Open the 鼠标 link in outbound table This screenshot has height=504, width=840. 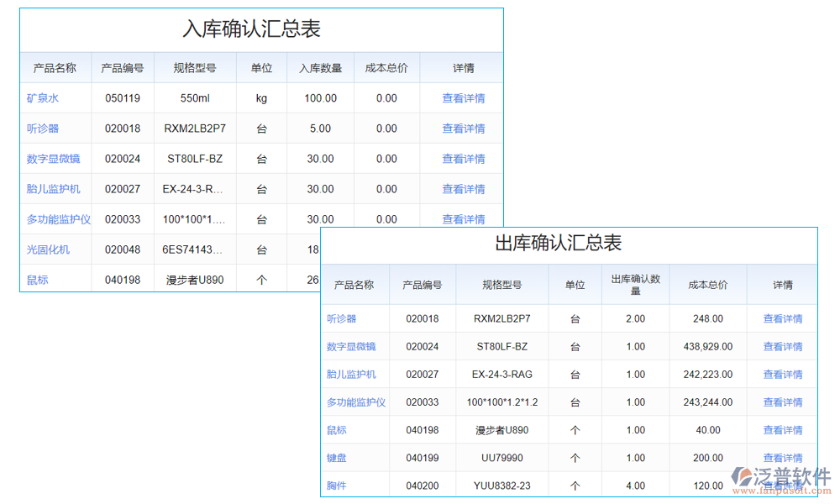coord(336,430)
